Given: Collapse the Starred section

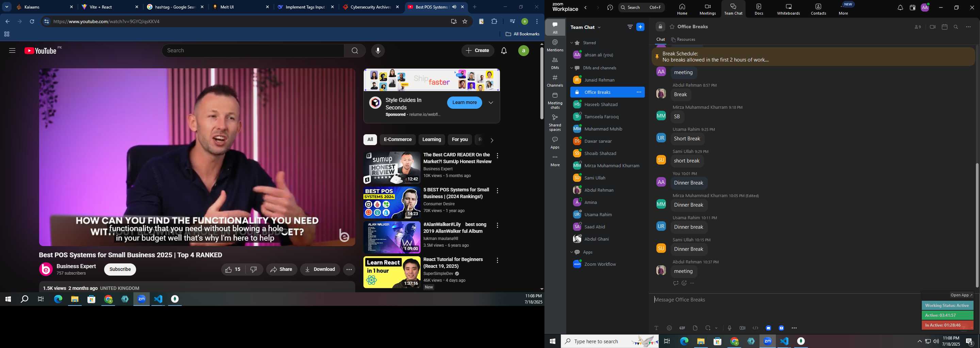Looking at the screenshot, I should pyautogui.click(x=571, y=43).
